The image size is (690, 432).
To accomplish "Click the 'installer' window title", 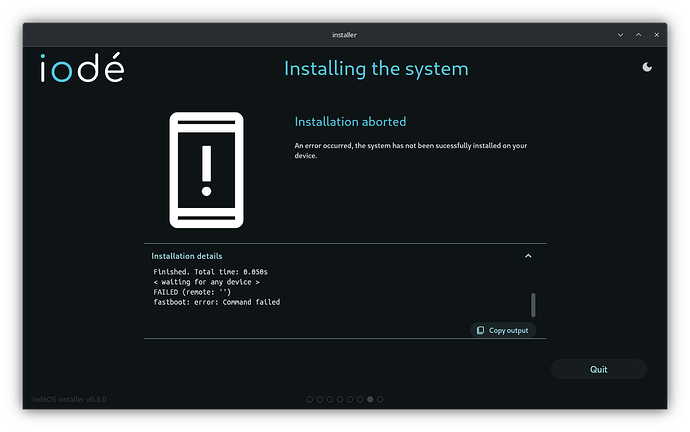I will click(x=345, y=35).
